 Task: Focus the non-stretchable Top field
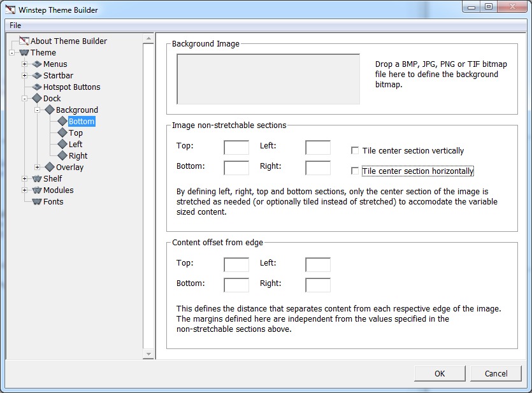pos(236,148)
